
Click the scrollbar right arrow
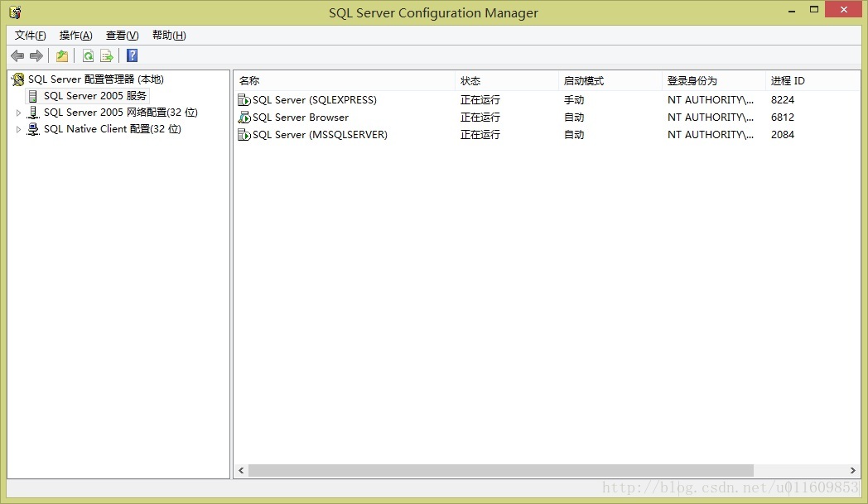point(852,470)
